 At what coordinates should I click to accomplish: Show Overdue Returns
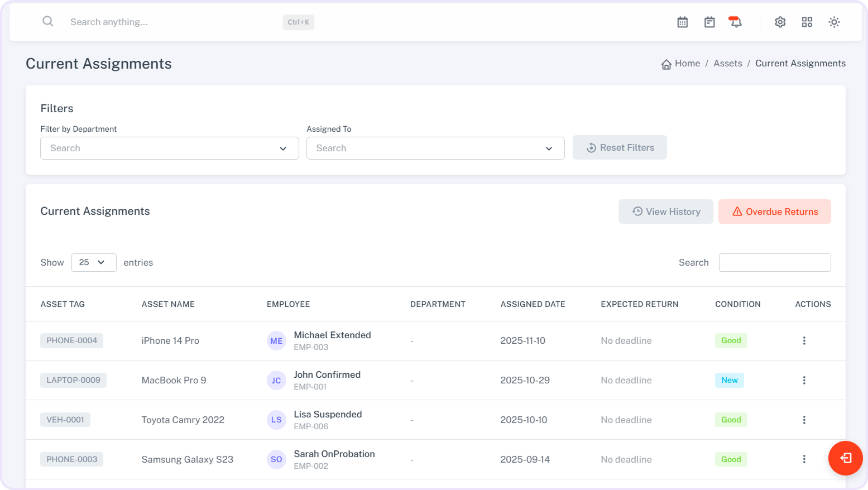click(774, 212)
